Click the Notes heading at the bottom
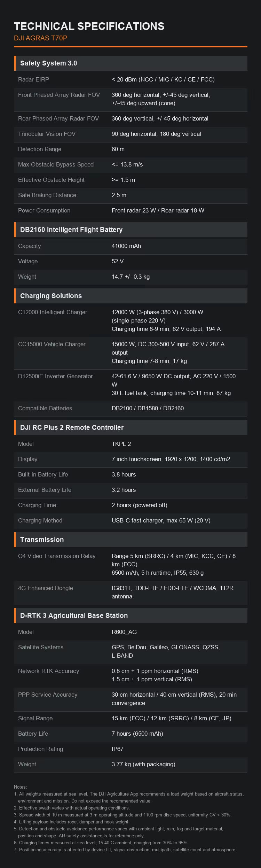The image size is (261, 868). coord(20,787)
